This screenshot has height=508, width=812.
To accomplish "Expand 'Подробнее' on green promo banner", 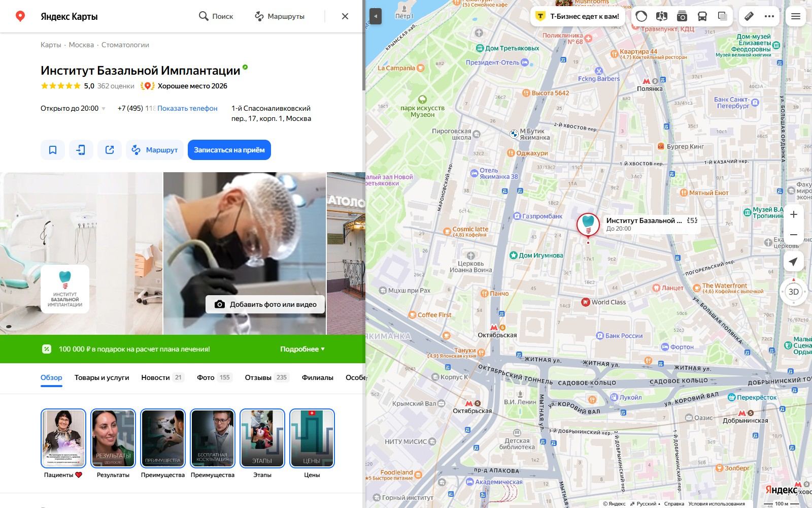I will pyautogui.click(x=302, y=349).
